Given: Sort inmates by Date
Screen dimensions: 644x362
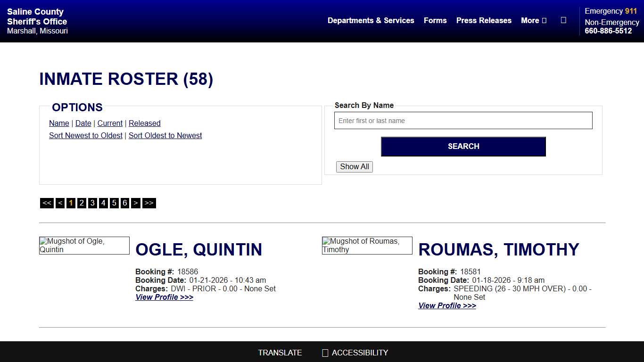Looking at the screenshot, I should tap(83, 123).
